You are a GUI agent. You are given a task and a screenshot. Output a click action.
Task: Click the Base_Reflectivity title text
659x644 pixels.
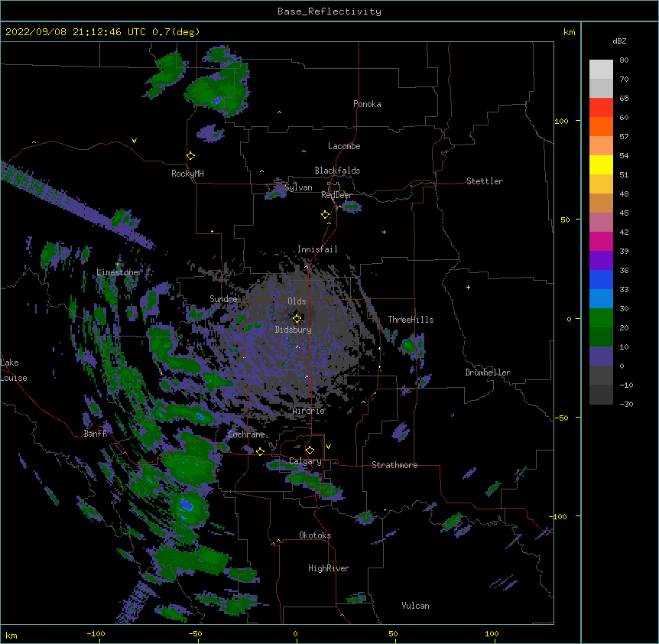click(329, 11)
